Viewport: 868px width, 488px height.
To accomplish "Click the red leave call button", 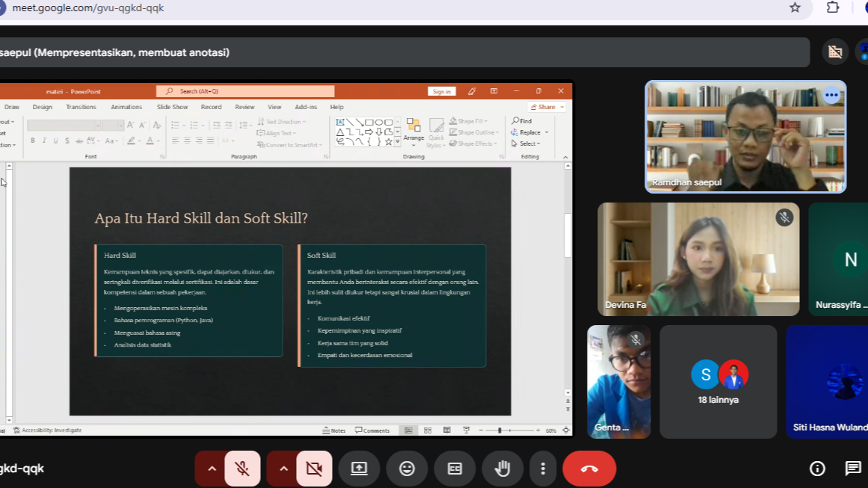I will (x=589, y=469).
